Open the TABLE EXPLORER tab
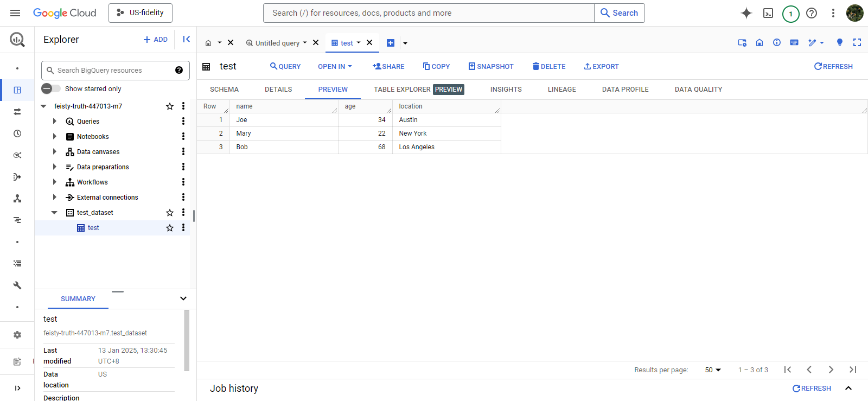Screen dimensions: 868x401 click(x=419, y=90)
